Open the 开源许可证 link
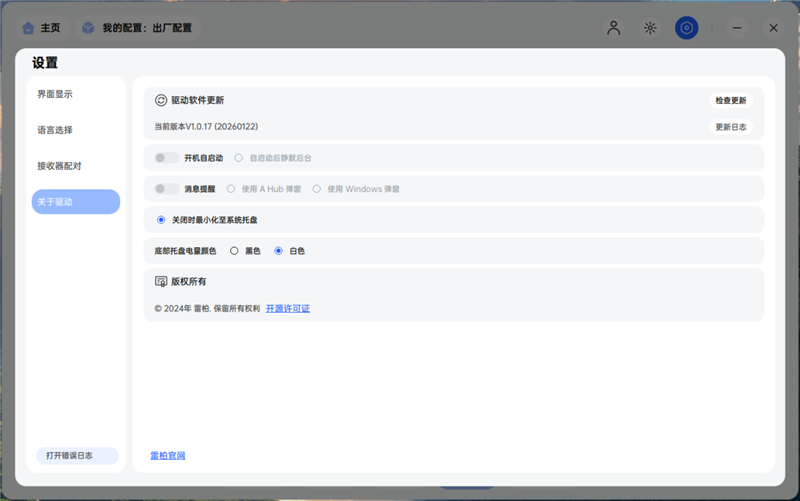This screenshot has height=501, width=800. (x=288, y=309)
